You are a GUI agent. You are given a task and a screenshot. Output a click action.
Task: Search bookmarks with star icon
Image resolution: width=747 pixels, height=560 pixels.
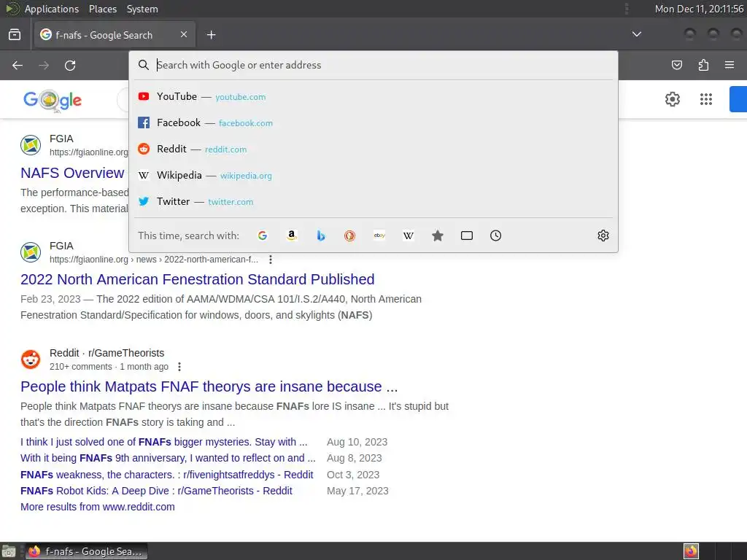click(x=438, y=236)
